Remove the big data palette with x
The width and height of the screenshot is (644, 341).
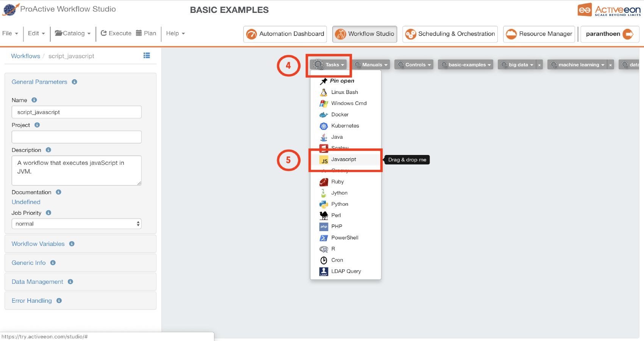(539, 65)
